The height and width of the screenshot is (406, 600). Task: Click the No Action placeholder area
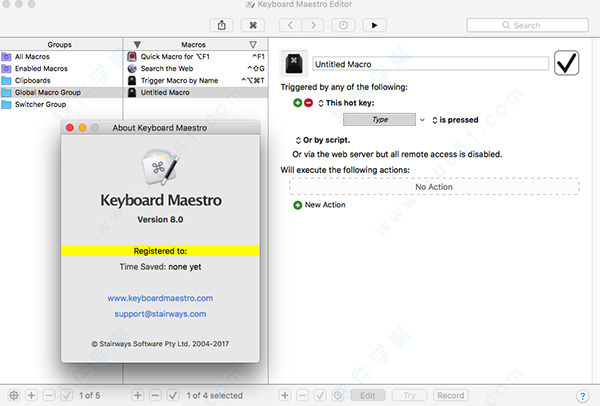[x=434, y=187]
